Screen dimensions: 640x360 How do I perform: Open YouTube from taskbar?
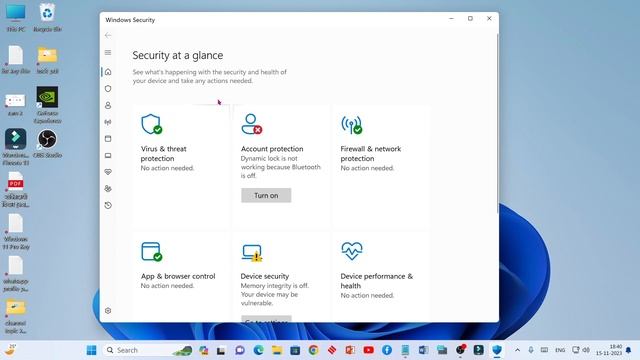point(369,350)
